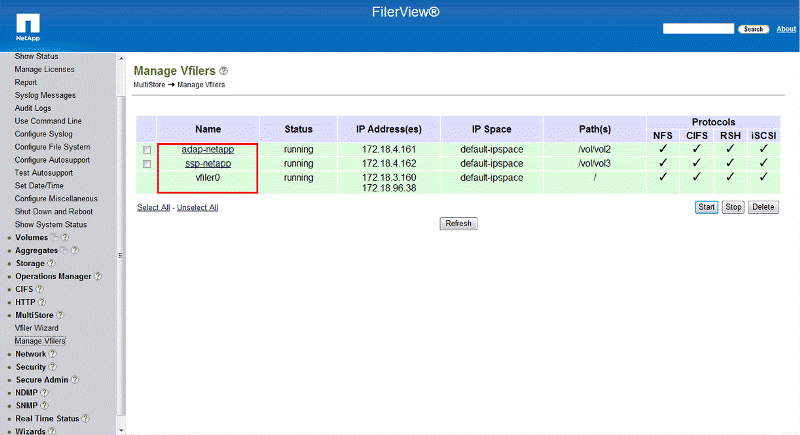Open the adap-netapp vfiler link

208,149
